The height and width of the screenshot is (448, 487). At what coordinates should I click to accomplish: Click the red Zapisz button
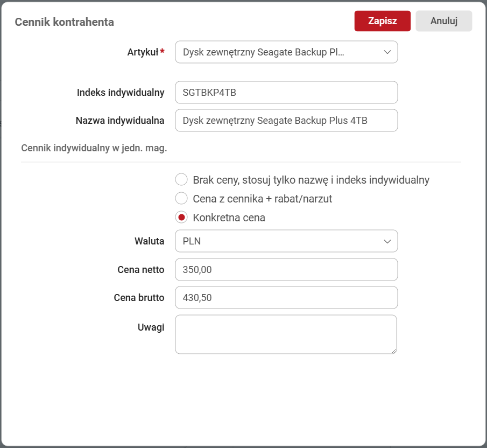point(382,21)
